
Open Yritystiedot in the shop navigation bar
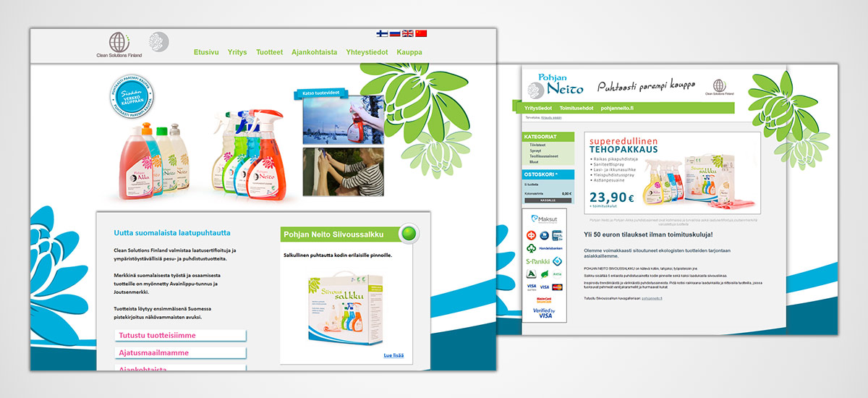[x=538, y=108]
